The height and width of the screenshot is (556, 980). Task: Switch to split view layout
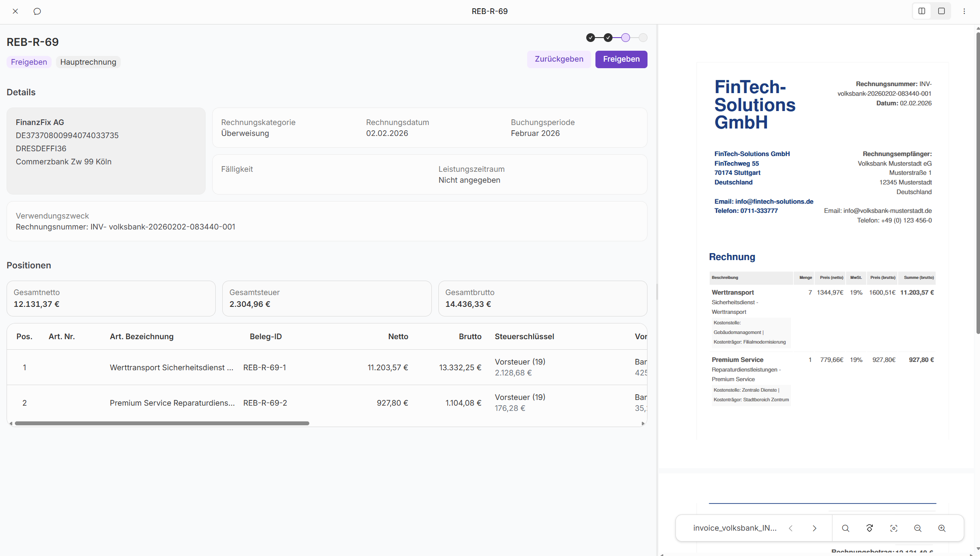pos(922,11)
